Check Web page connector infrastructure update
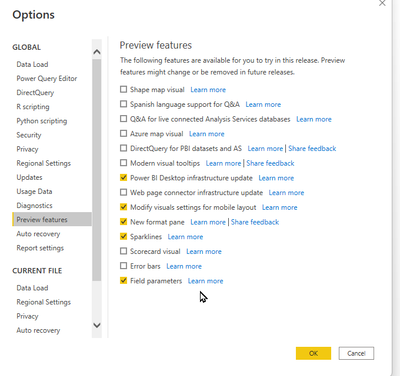This screenshot has height=376, width=400. coord(123,192)
